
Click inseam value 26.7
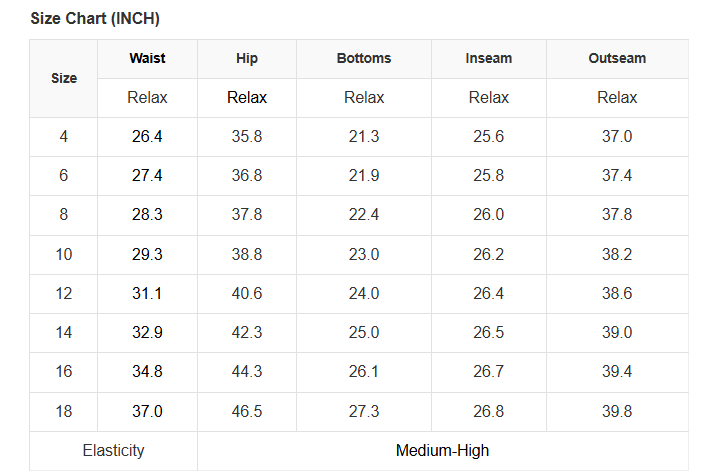click(489, 372)
